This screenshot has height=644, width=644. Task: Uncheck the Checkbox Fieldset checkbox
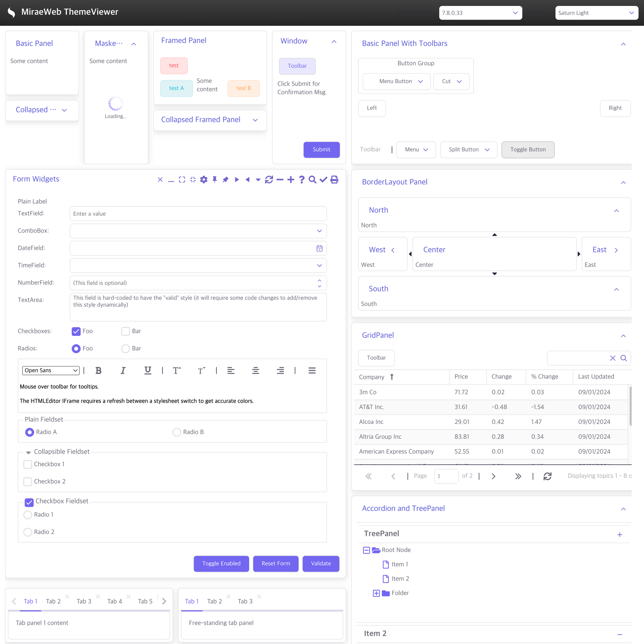click(x=29, y=502)
